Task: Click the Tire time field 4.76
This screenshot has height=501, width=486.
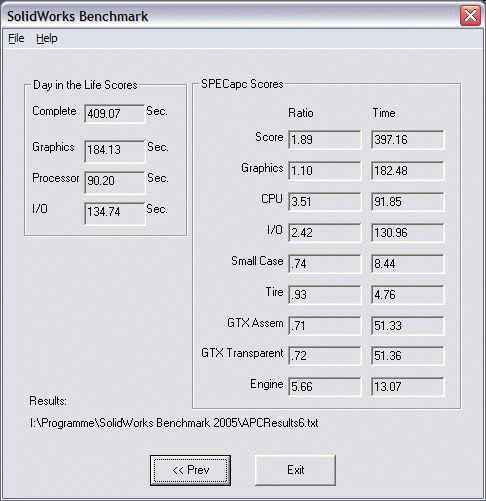Action: (x=408, y=295)
